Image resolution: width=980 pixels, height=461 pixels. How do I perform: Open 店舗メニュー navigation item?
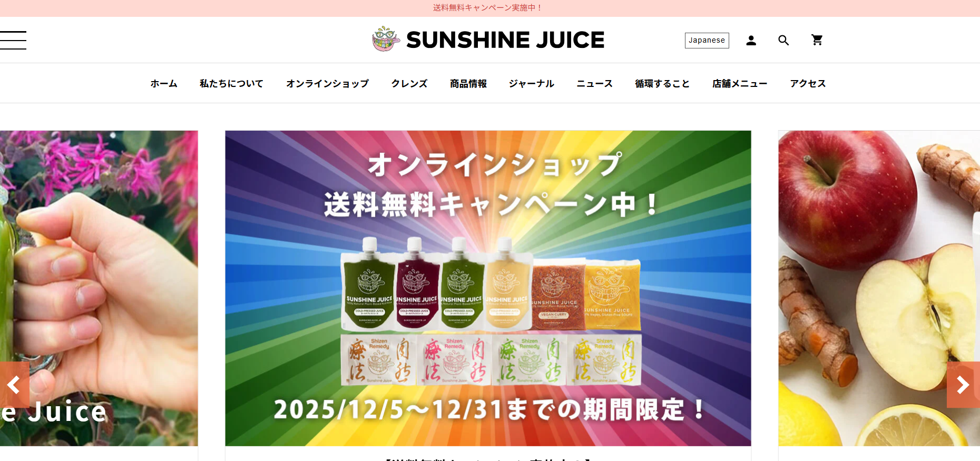740,83
